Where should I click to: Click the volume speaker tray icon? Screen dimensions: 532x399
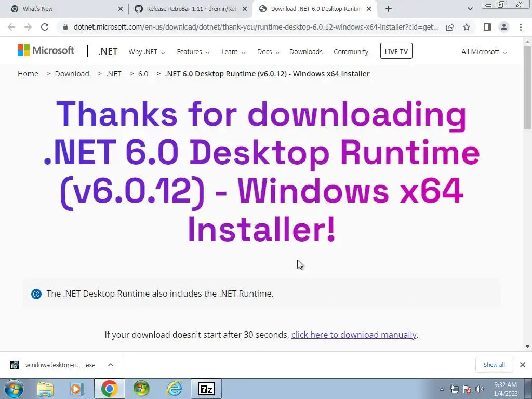point(480,389)
